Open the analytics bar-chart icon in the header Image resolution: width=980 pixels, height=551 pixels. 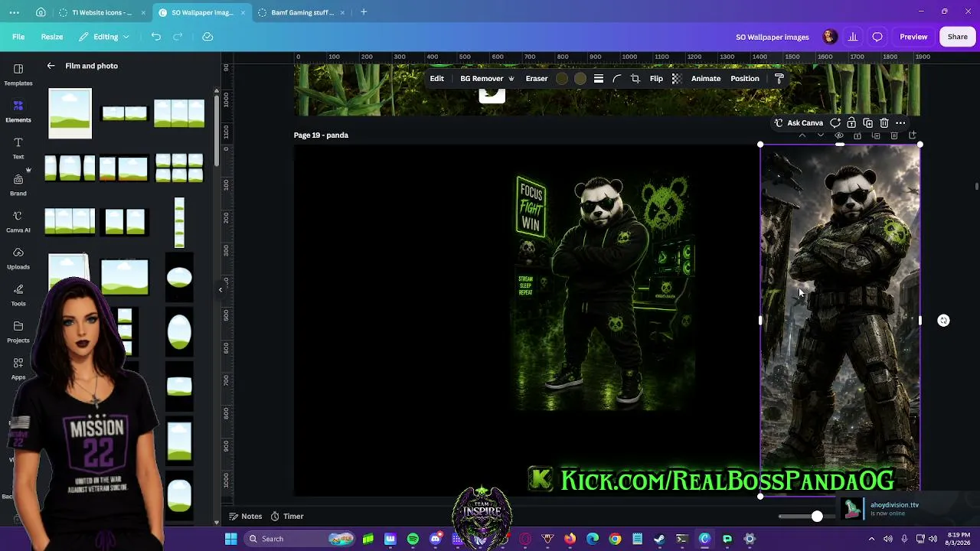pyautogui.click(x=853, y=37)
